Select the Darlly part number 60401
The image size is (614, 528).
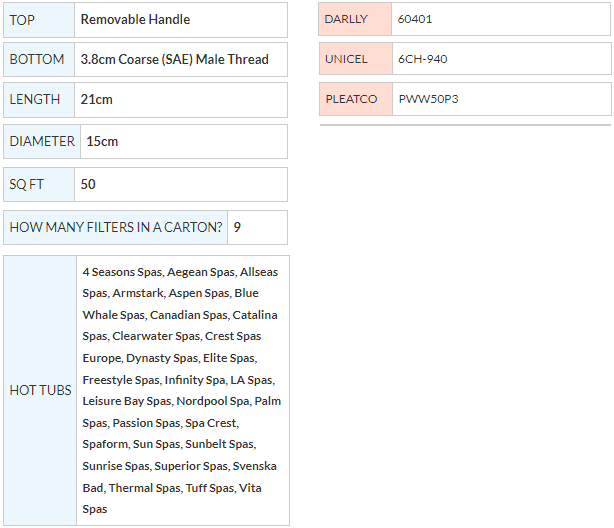pyautogui.click(x=415, y=19)
